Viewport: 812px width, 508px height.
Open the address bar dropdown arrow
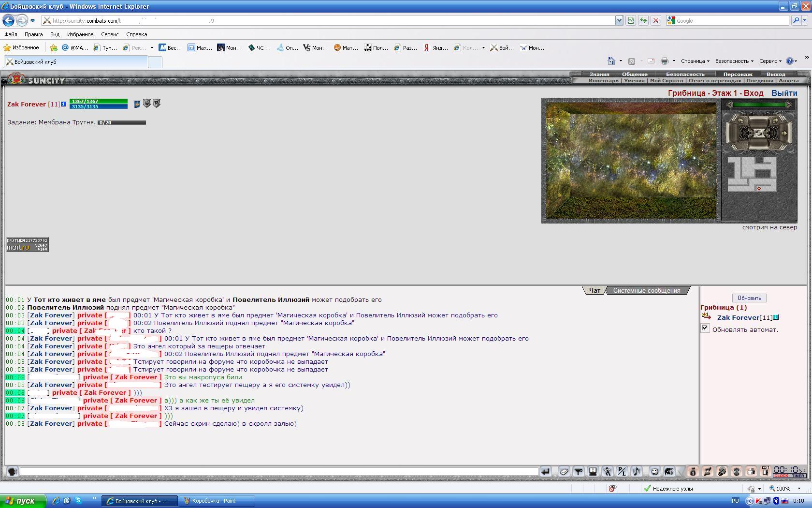coord(619,20)
